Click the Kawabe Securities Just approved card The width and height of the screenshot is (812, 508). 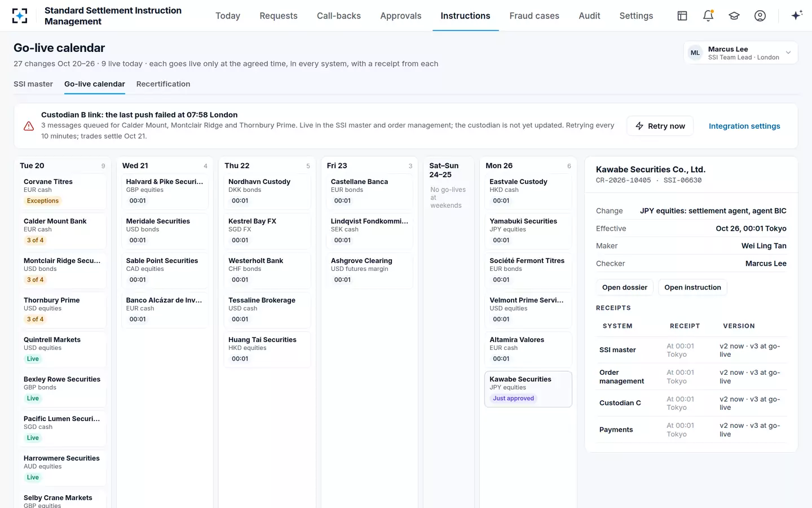(528, 389)
